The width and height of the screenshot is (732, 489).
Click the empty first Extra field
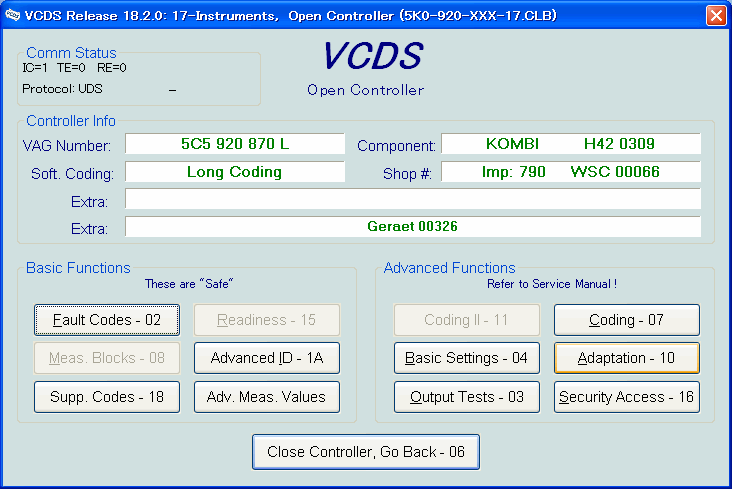pyautogui.click(x=413, y=199)
